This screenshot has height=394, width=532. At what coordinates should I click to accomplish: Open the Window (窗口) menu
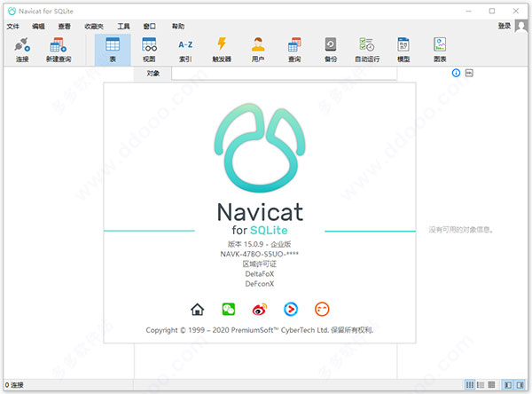tap(149, 26)
